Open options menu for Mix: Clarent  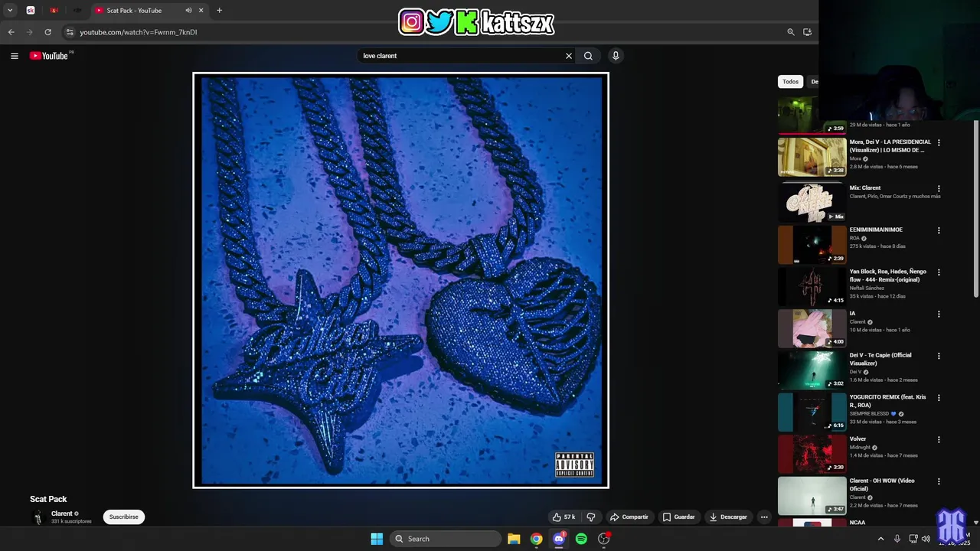(x=939, y=188)
